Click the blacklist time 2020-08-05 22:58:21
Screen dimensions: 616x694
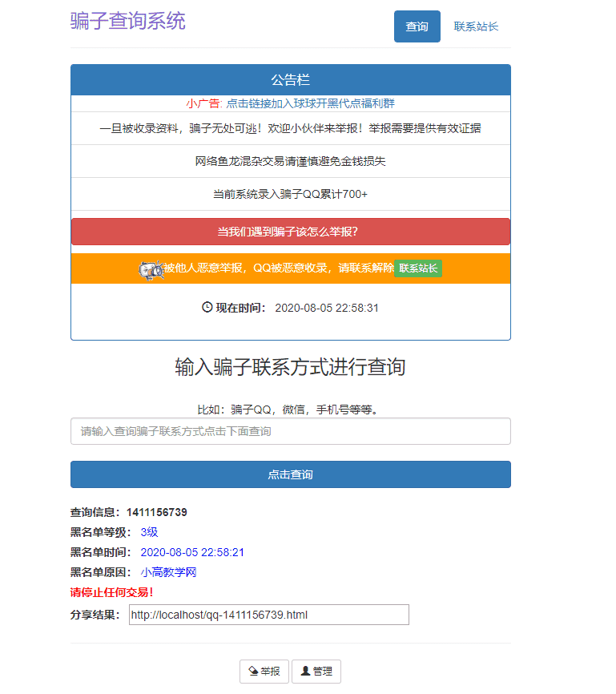pyautogui.click(x=192, y=552)
